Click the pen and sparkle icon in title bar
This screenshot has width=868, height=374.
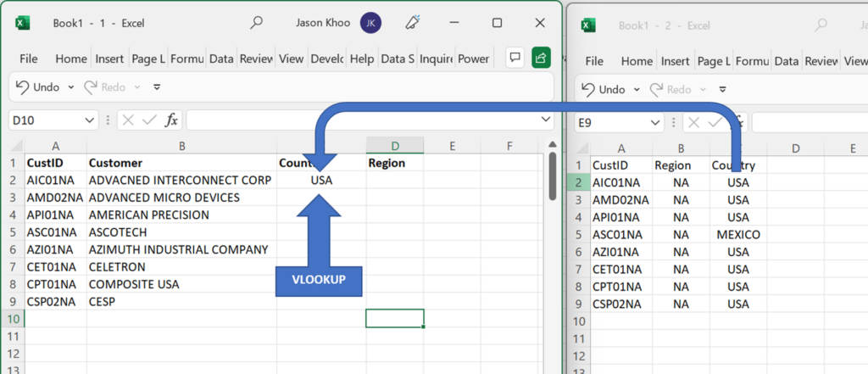pyautogui.click(x=412, y=23)
